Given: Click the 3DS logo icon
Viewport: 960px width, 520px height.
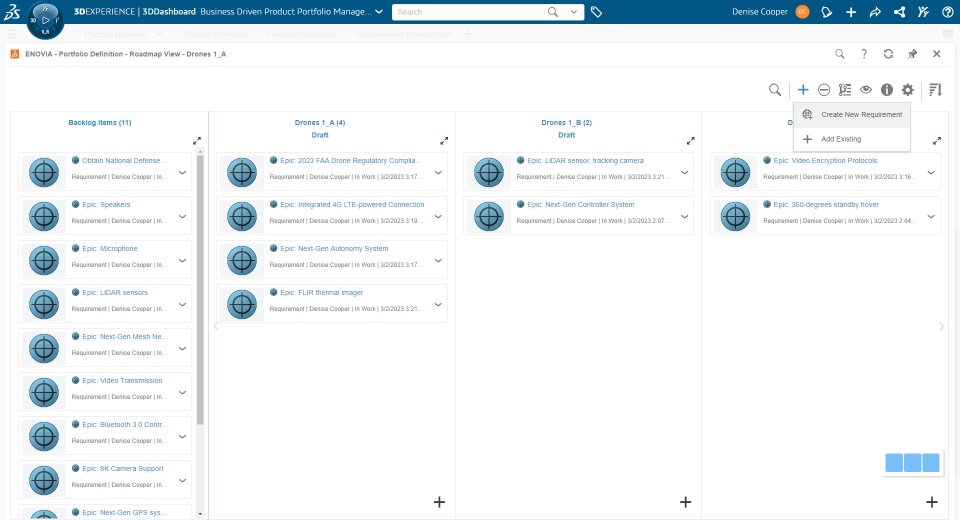Looking at the screenshot, I should [x=12, y=12].
